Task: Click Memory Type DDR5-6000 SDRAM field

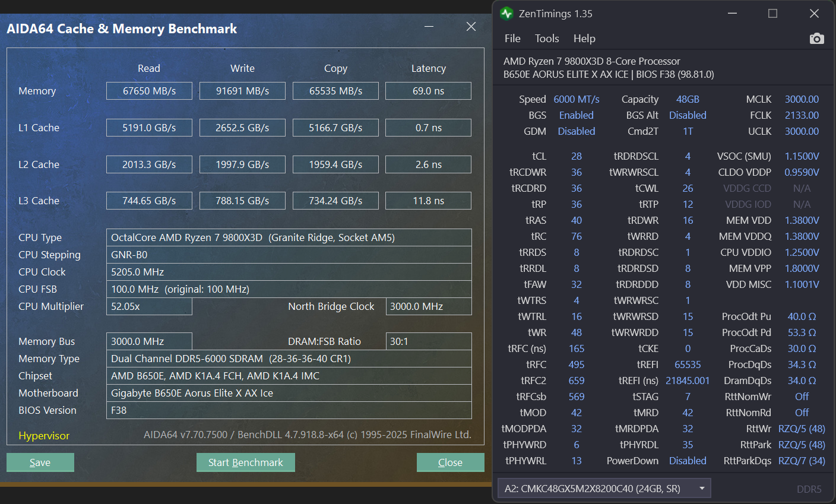Action: 289,359
